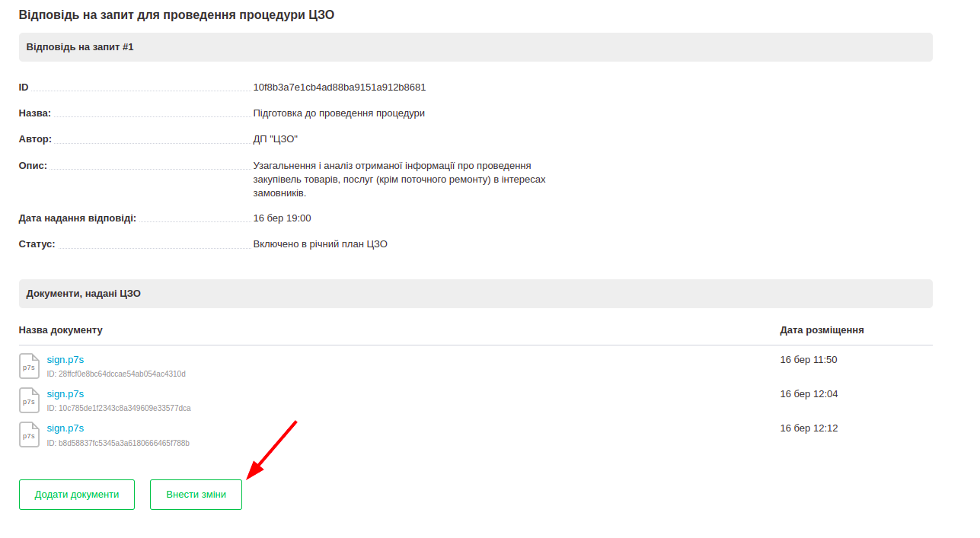This screenshot has height=538, width=980.
Task: Click the "Документи, надані ЦЗО" section header
Action: coord(84,294)
